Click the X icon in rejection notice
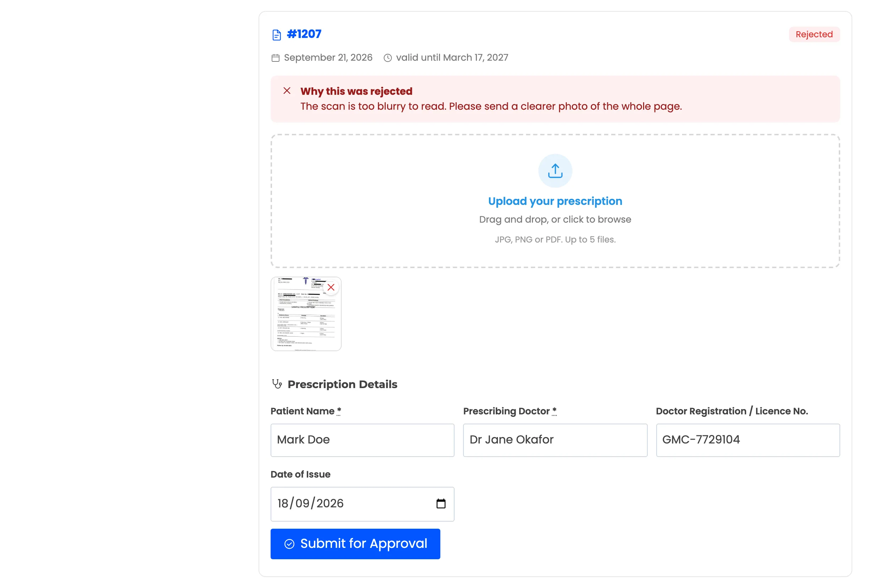The image size is (875, 588). 287,91
